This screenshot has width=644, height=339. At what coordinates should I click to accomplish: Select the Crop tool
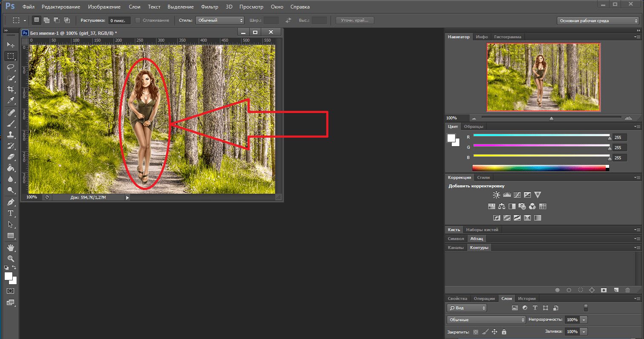(11, 89)
